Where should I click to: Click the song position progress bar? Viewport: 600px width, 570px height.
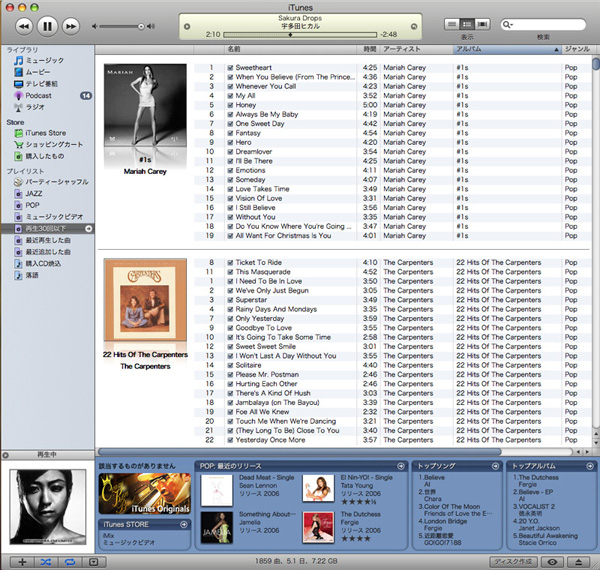click(x=300, y=34)
